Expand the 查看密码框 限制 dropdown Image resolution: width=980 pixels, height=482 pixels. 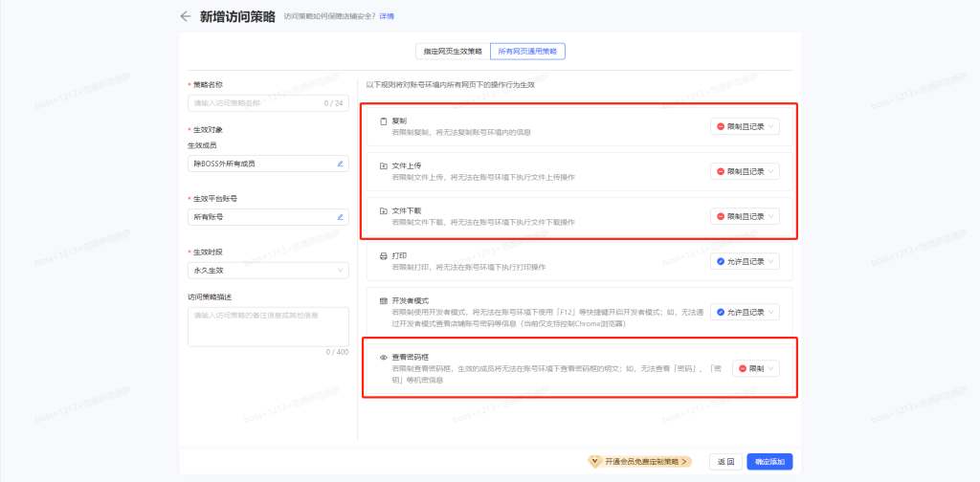pyautogui.click(x=756, y=368)
